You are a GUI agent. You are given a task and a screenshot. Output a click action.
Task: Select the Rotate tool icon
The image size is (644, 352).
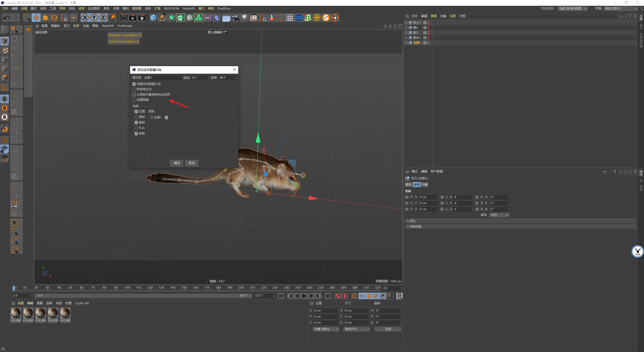54,18
